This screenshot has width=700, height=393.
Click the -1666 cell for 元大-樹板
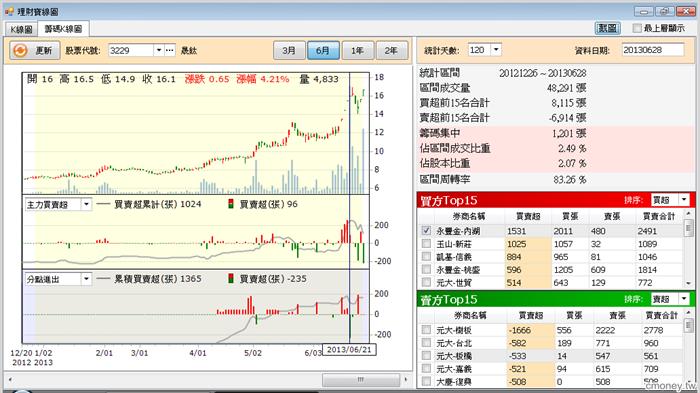530,330
